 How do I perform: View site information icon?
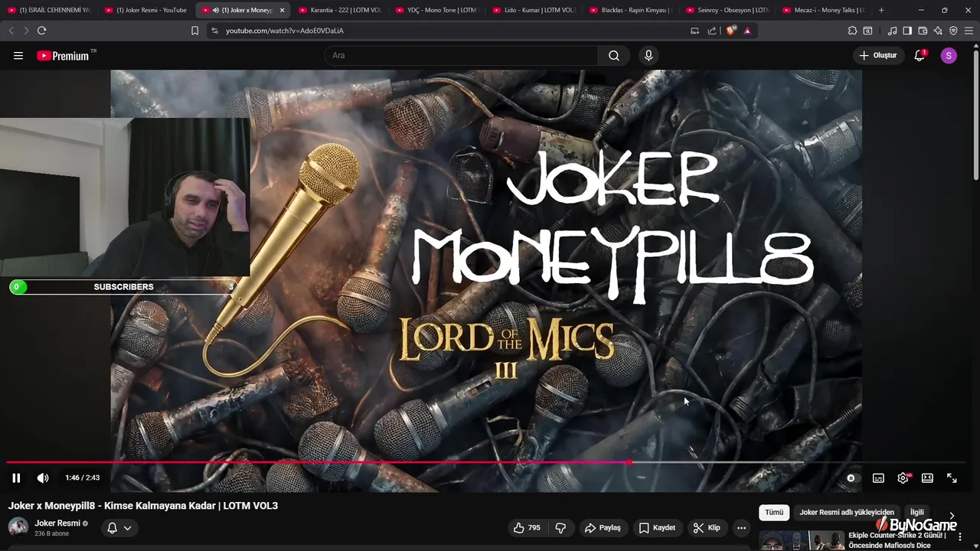214,31
